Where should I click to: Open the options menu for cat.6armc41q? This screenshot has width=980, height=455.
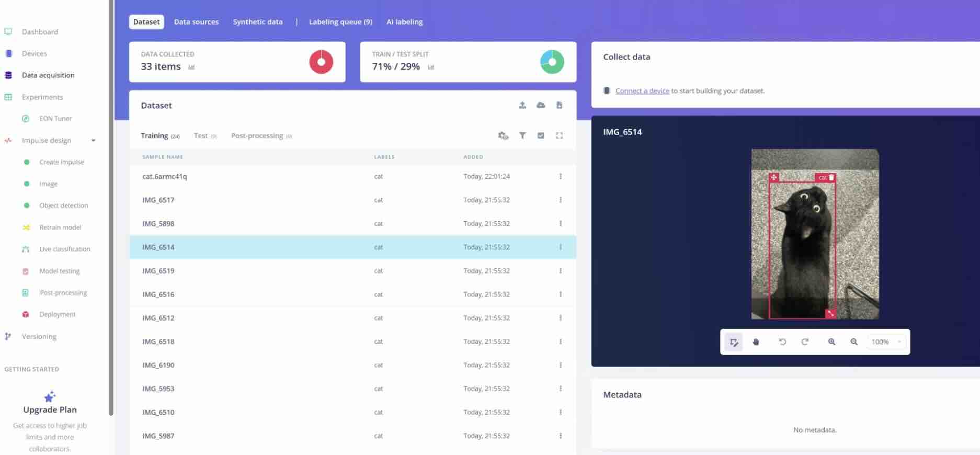(x=560, y=176)
